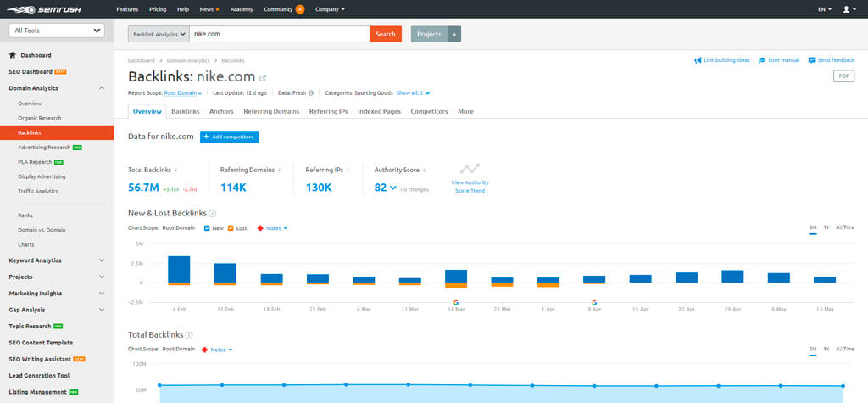The height and width of the screenshot is (403, 868).
Task: Click the Google update icon under 18 Mar
Action: click(x=455, y=303)
